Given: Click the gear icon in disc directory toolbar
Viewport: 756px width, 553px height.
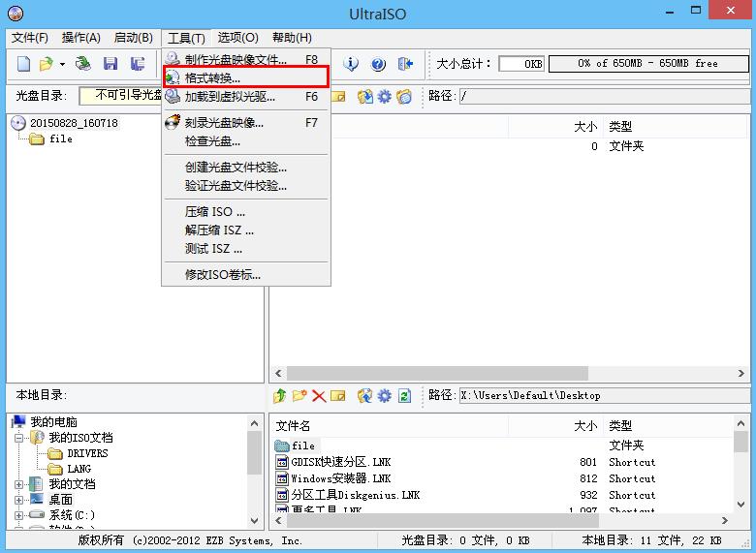Looking at the screenshot, I should coord(384,96).
